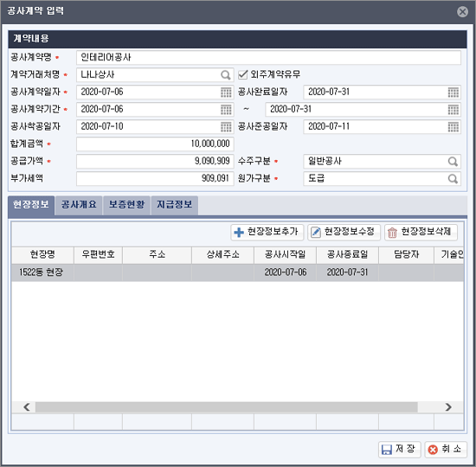Screen dimensions: 476x467
Task: Switch to the 보증현황 tab
Action: [126, 206]
